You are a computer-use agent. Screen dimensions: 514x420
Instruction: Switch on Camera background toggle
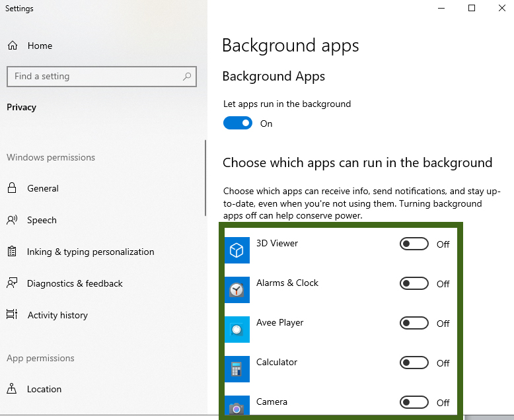[414, 403]
